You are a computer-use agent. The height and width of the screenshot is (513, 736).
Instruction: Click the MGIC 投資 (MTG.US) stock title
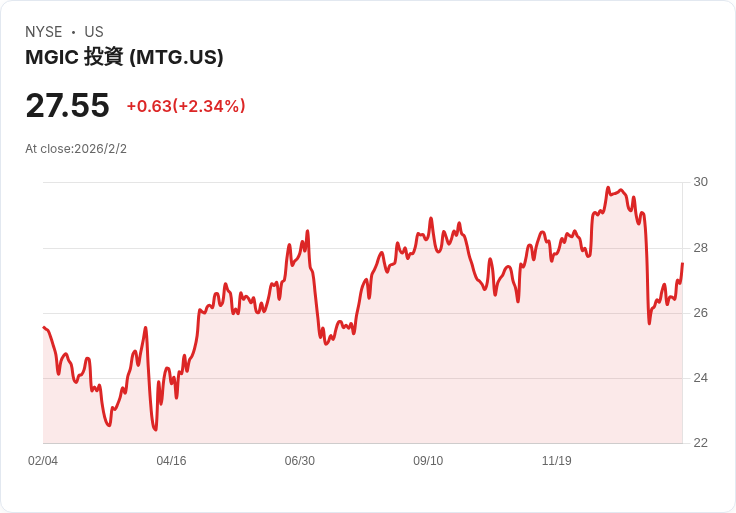coord(124,57)
